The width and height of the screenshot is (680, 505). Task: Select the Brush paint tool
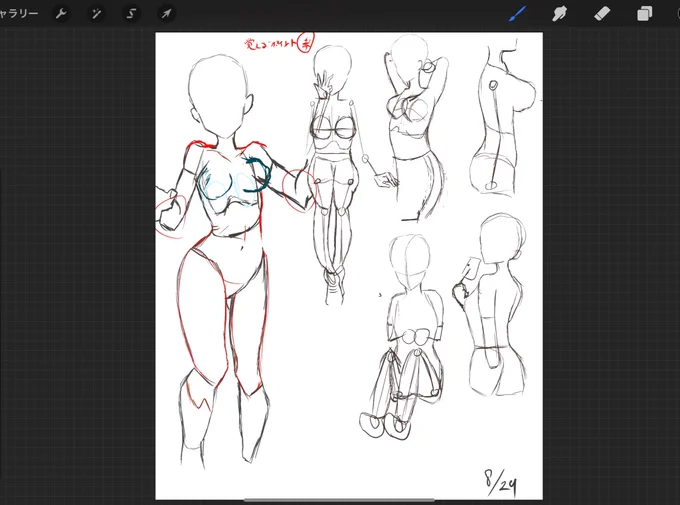point(518,13)
